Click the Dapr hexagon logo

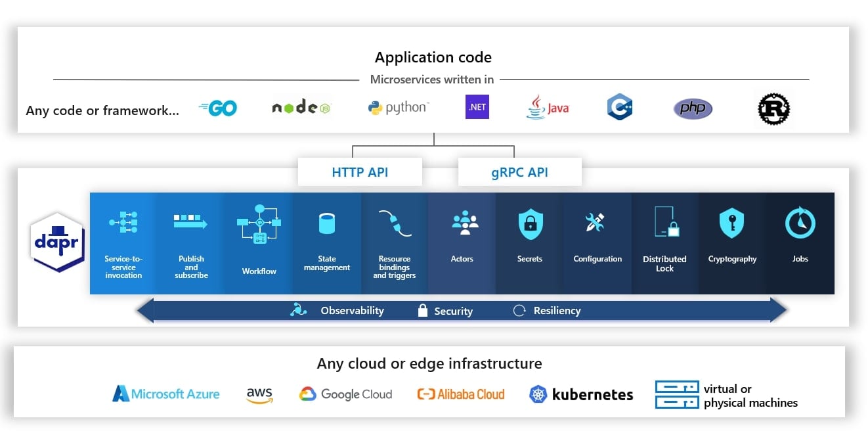click(x=57, y=242)
